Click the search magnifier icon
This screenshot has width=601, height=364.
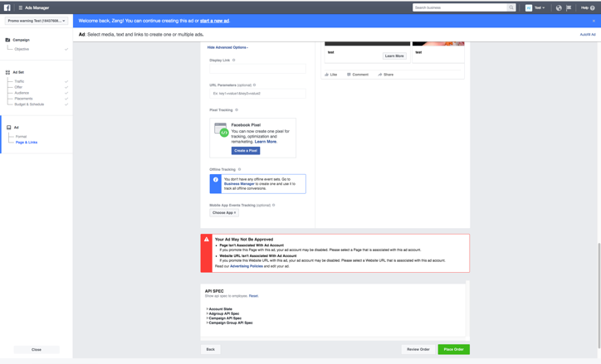click(x=511, y=7)
